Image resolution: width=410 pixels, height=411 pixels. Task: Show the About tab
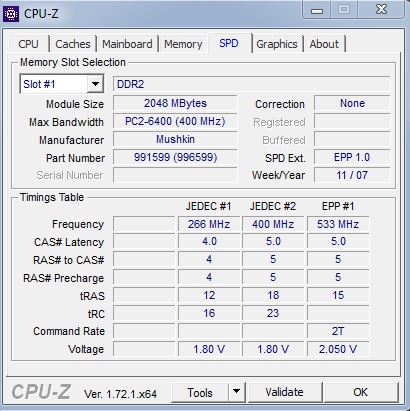point(324,44)
